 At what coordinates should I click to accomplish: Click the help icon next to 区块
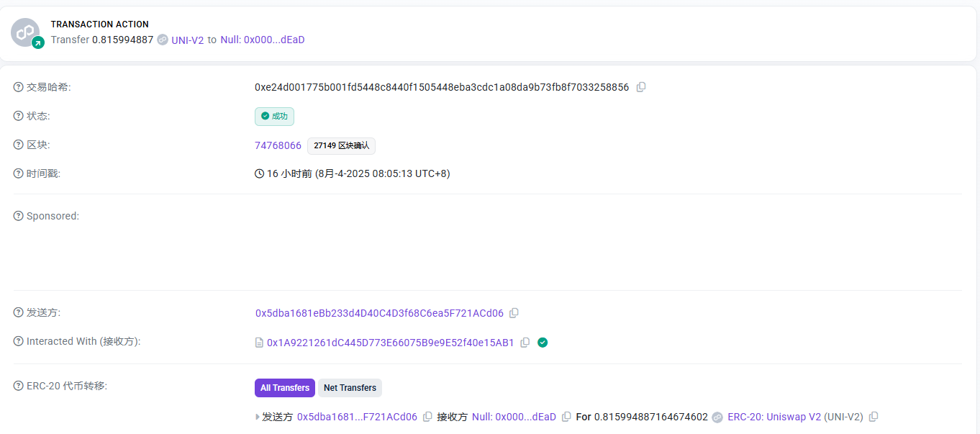tap(19, 145)
